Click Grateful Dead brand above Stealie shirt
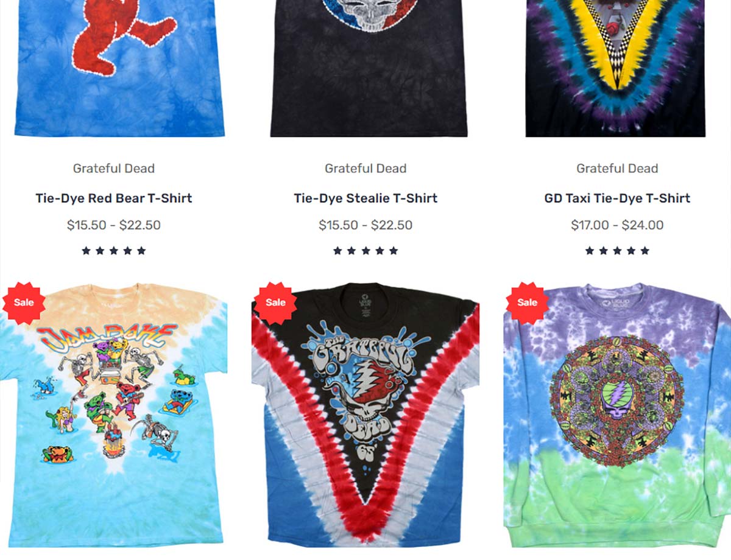The height and width of the screenshot is (560, 731). [365, 169]
